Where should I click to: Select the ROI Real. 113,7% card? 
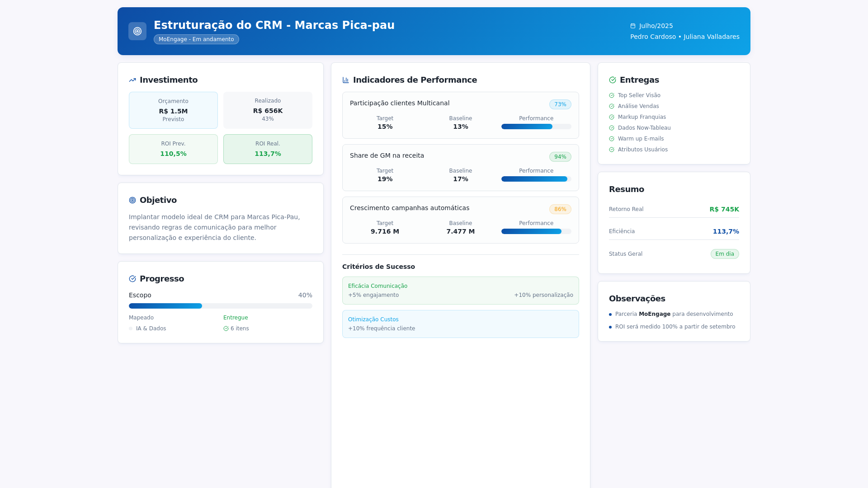coord(268,149)
